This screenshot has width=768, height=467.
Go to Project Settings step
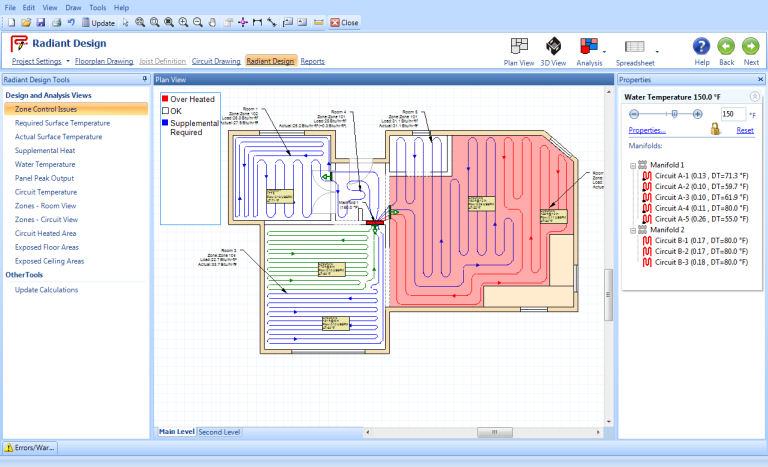coord(37,61)
